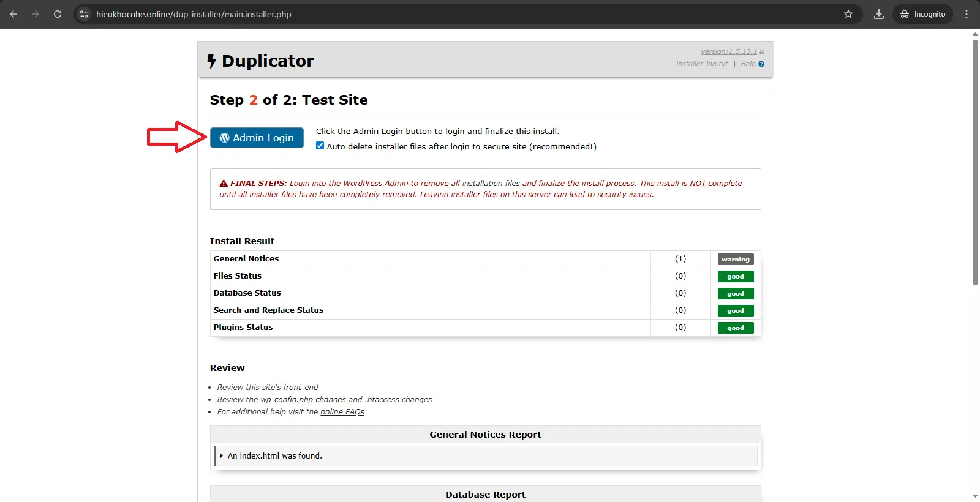
Task: Click the lock icon beside version number
Action: point(762,52)
